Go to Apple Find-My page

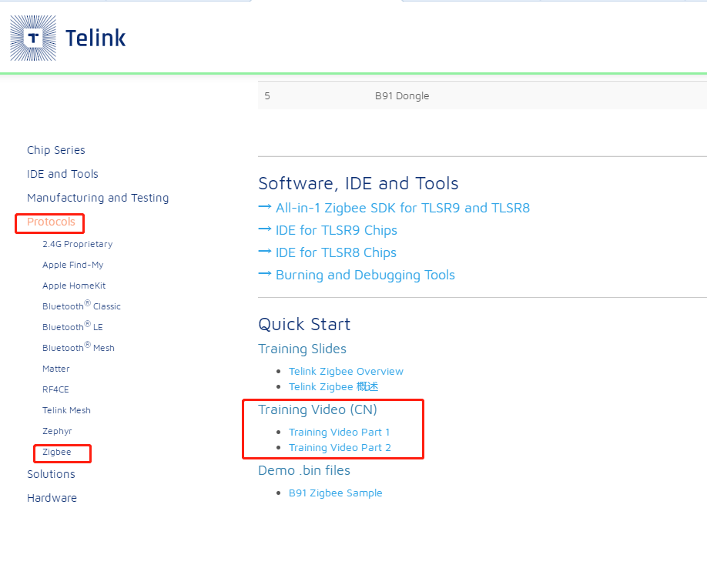click(x=72, y=265)
